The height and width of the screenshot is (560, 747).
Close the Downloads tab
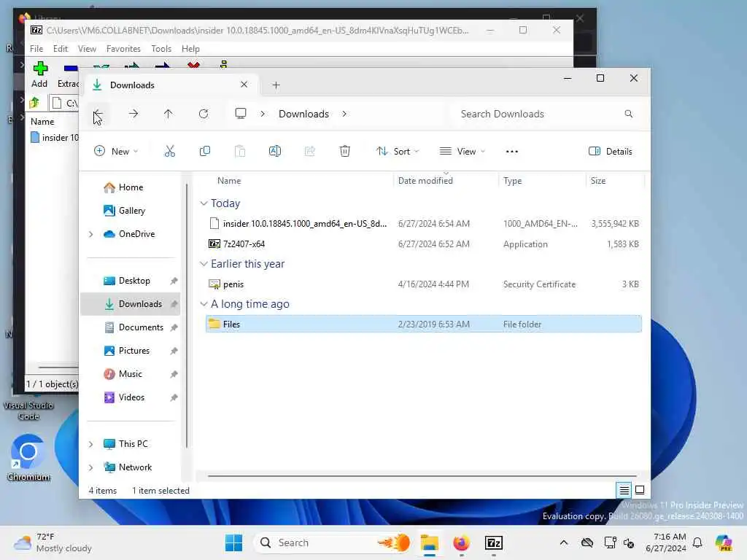[x=244, y=85]
